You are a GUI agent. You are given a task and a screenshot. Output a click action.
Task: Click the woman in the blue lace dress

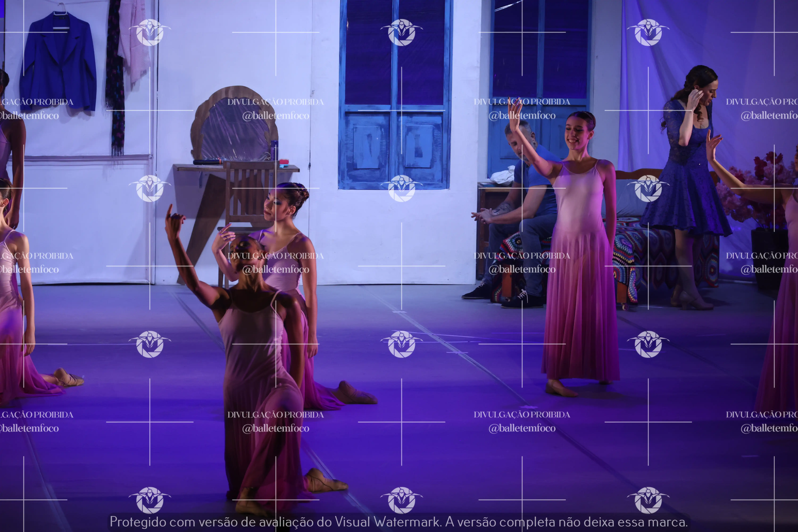tap(689, 176)
